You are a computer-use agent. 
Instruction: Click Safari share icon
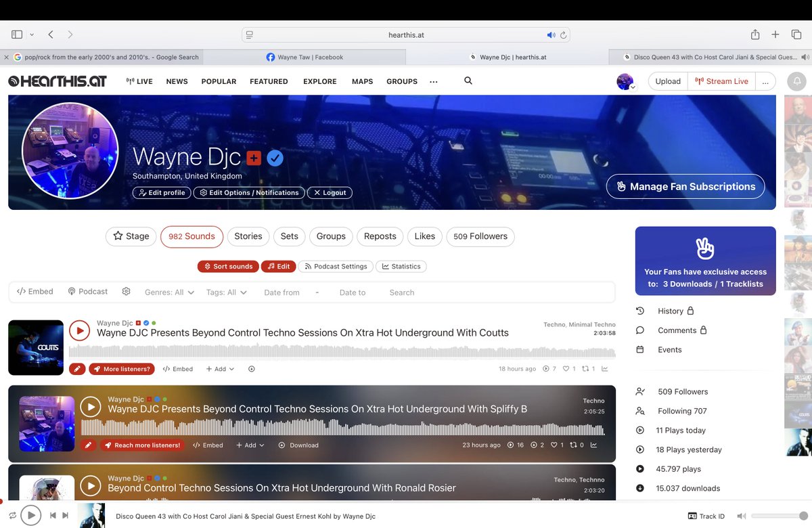(755, 35)
